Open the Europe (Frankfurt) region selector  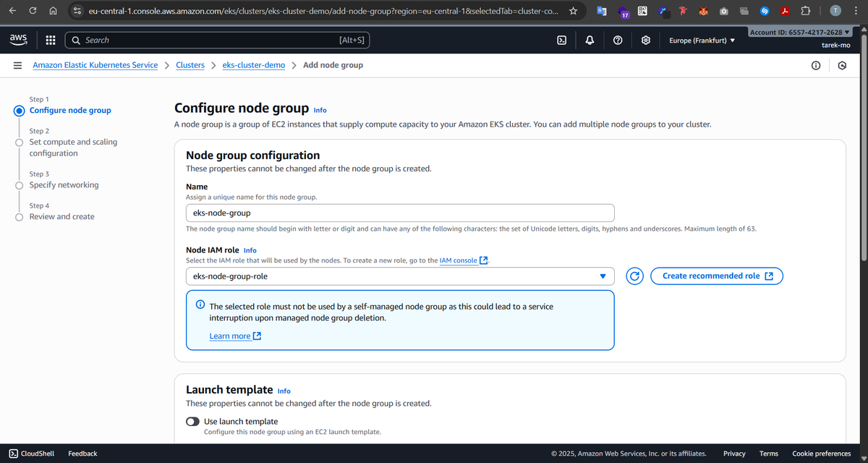[x=702, y=41]
